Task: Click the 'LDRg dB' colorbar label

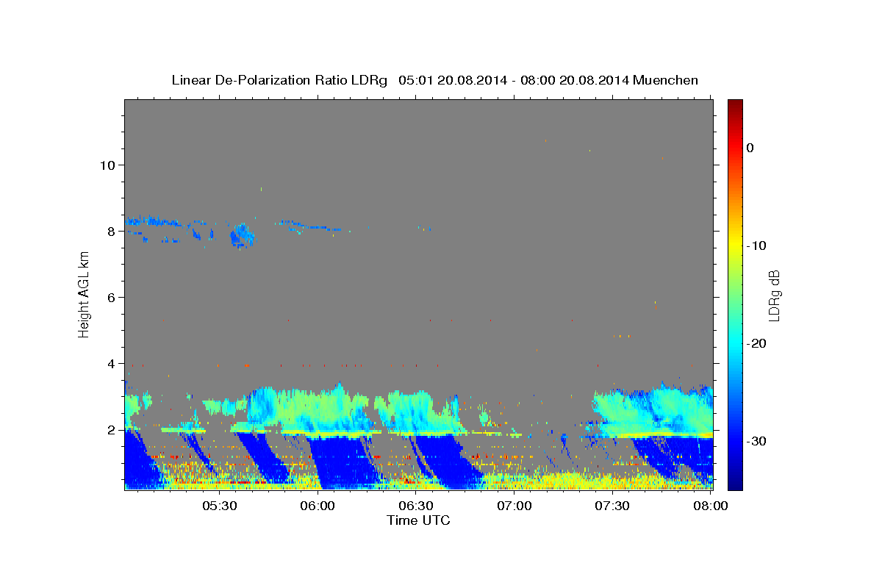Action: (x=773, y=295)
